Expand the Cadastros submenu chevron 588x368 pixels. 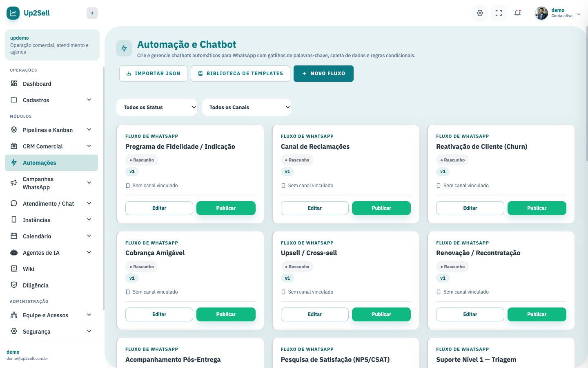pyautogui.click(x=89, y=100)
